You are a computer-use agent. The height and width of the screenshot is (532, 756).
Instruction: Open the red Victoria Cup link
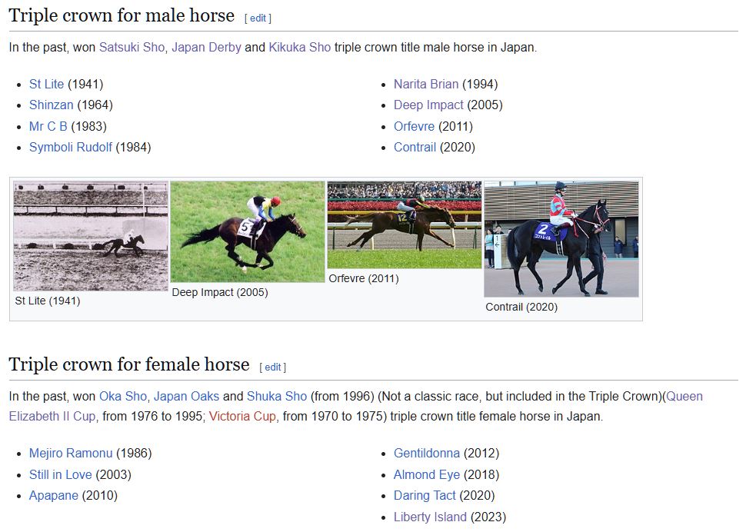242,417
